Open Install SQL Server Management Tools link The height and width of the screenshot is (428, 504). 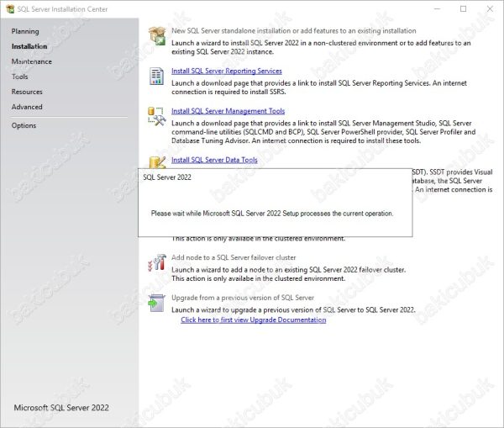[x=228, y=111]
